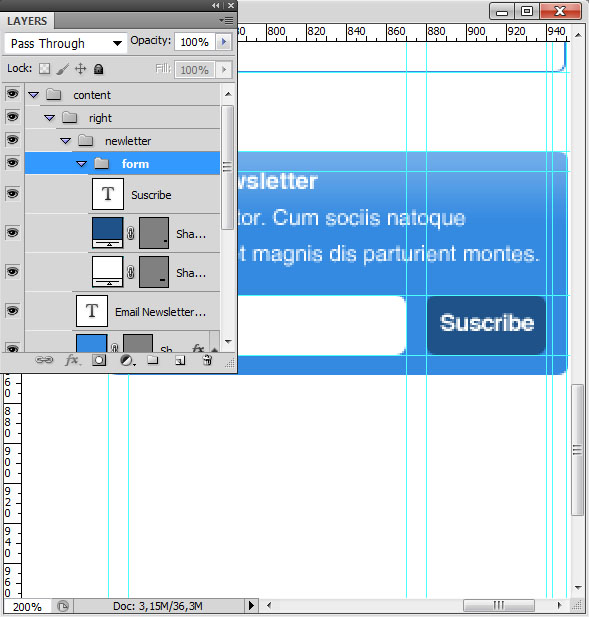Open the Opacity slider arrow

point(224,42)
